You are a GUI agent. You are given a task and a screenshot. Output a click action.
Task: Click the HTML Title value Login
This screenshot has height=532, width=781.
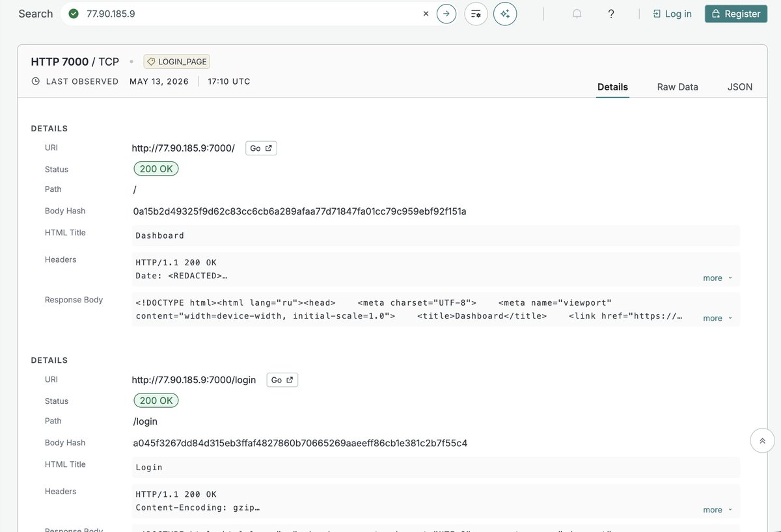pos(149,468)
